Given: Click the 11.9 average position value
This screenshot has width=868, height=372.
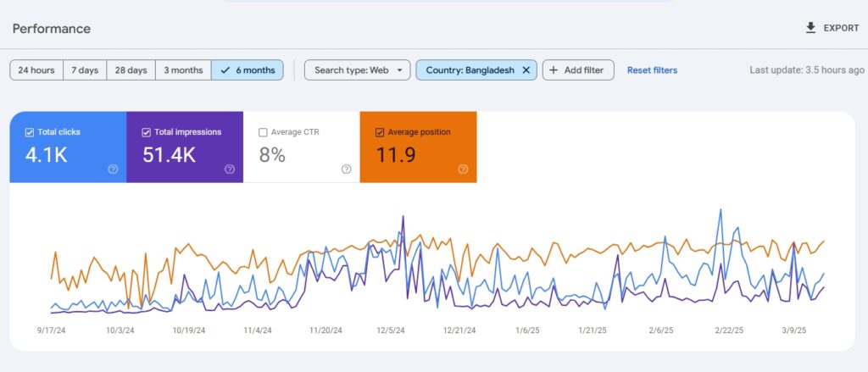Looking at the screenshot, I should [396, 155].
